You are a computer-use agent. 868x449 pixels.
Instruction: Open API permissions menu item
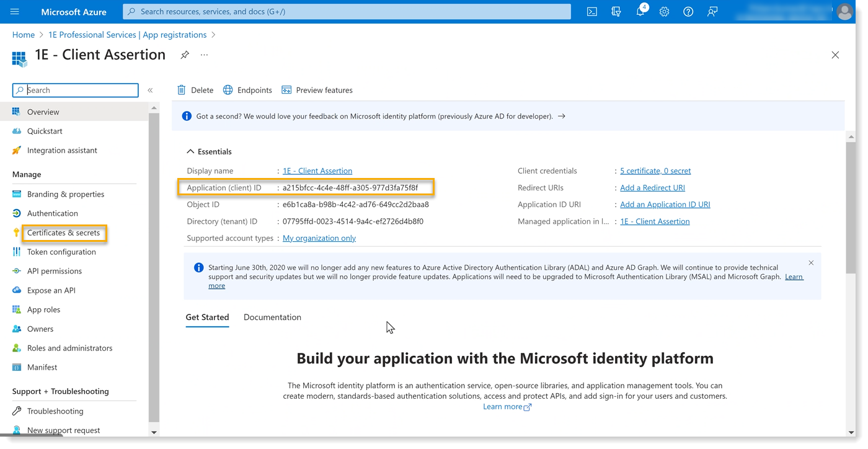point(55,271)
